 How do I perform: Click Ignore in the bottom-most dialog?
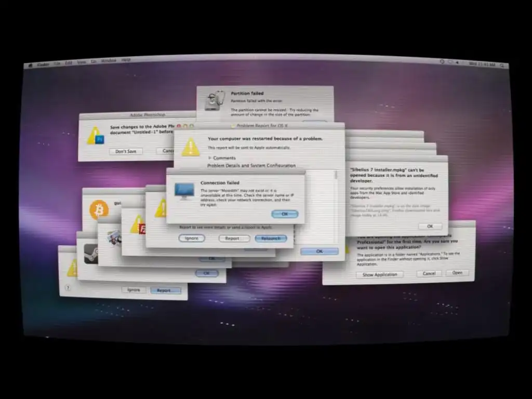coord(134,290)
